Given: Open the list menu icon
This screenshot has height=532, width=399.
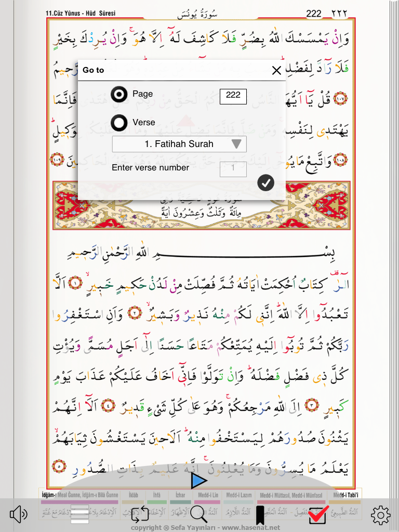Looking at the screenshot, I should pyautogui.click(x=79, y=514).
